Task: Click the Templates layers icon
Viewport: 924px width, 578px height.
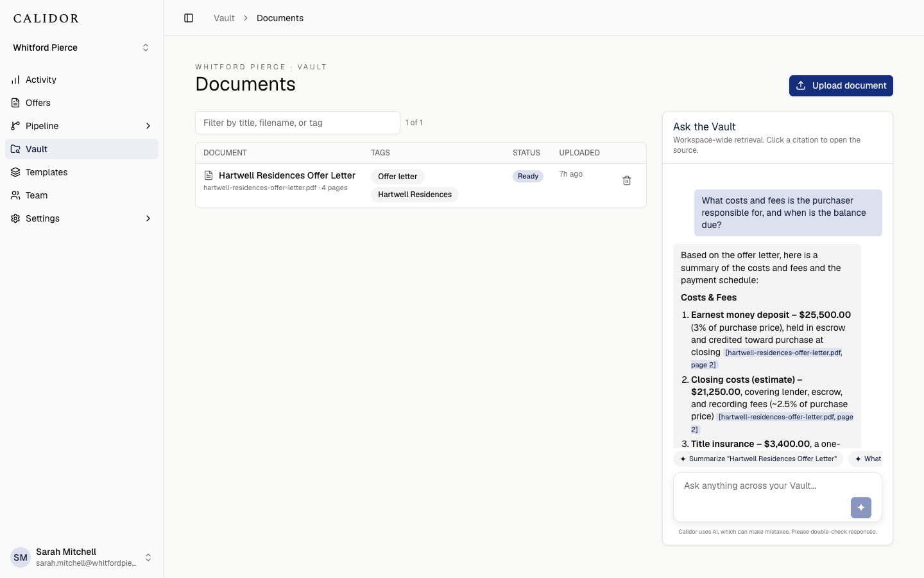Action: point(15,172)
